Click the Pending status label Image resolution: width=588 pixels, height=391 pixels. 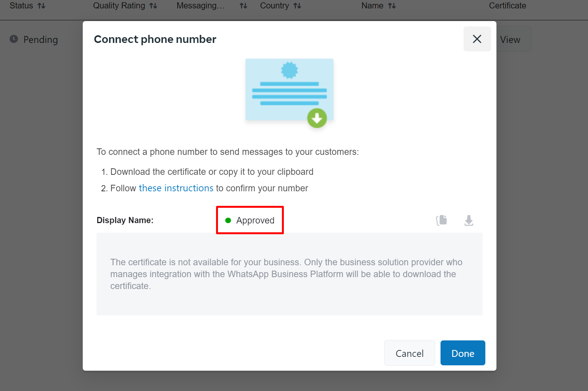click(41, 39)
